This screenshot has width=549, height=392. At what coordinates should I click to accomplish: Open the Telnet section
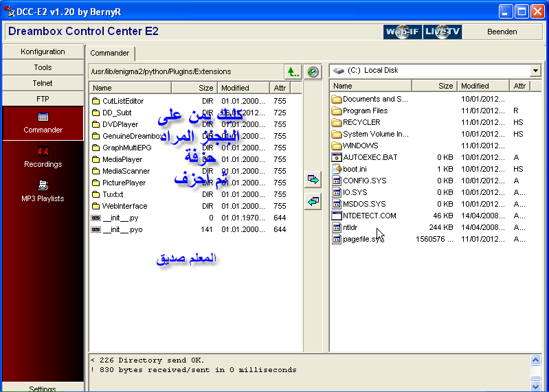point(43,83)
